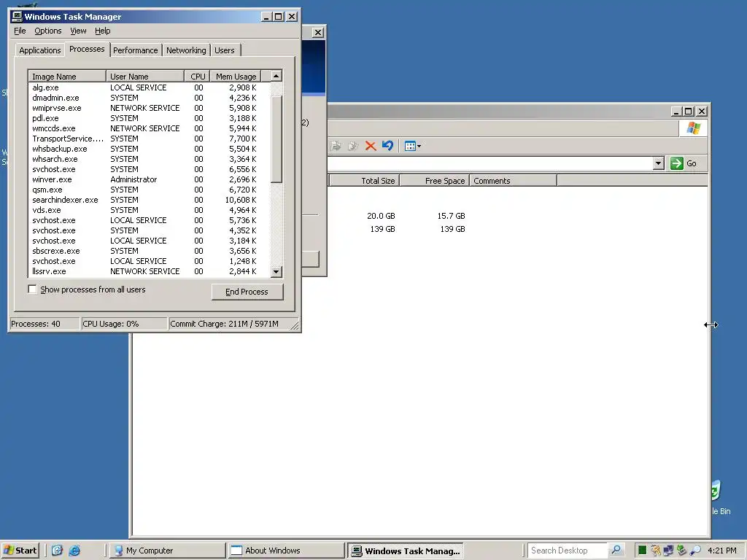
Task: Click the Search Desktop input field
Action: tap(567, 551)
